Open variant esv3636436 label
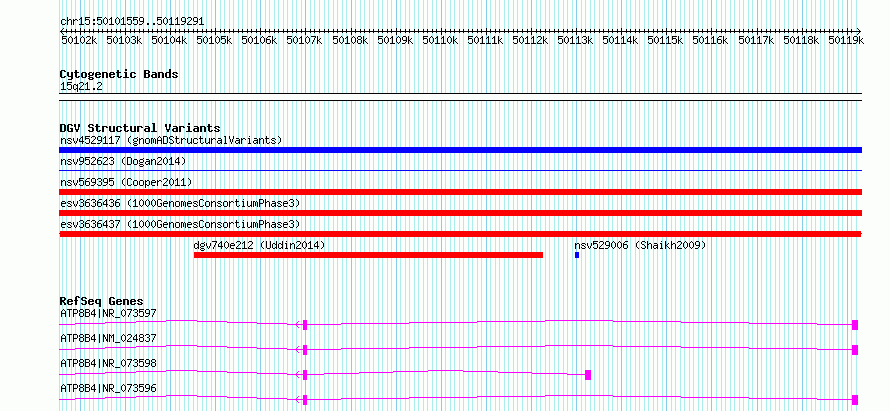 (180, 203)
